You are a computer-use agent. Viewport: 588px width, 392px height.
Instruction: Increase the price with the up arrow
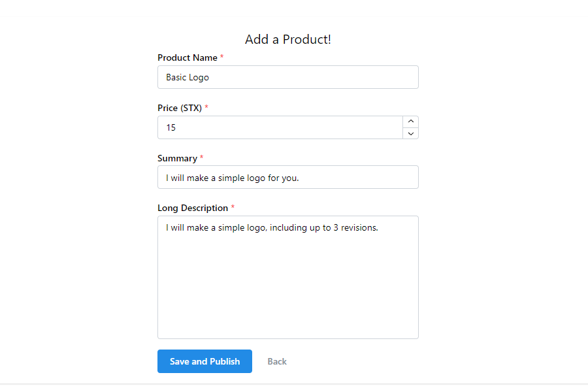[x=410, y=122]
